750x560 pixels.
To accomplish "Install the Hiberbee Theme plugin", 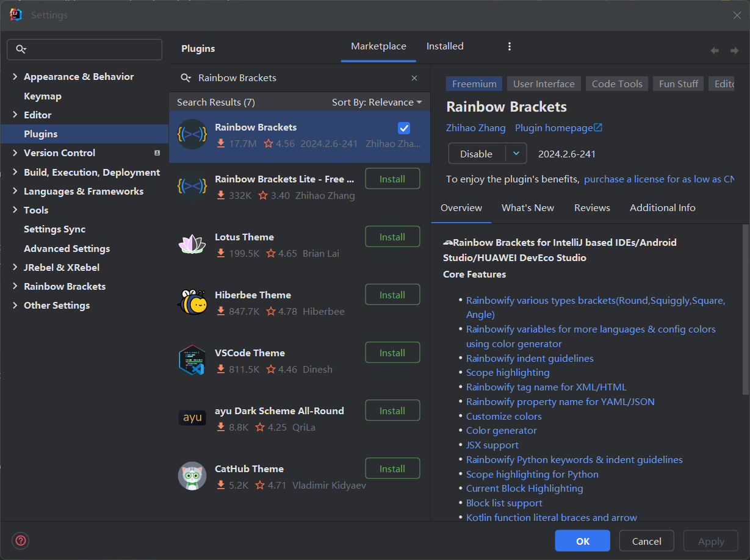I will (392, 295).
